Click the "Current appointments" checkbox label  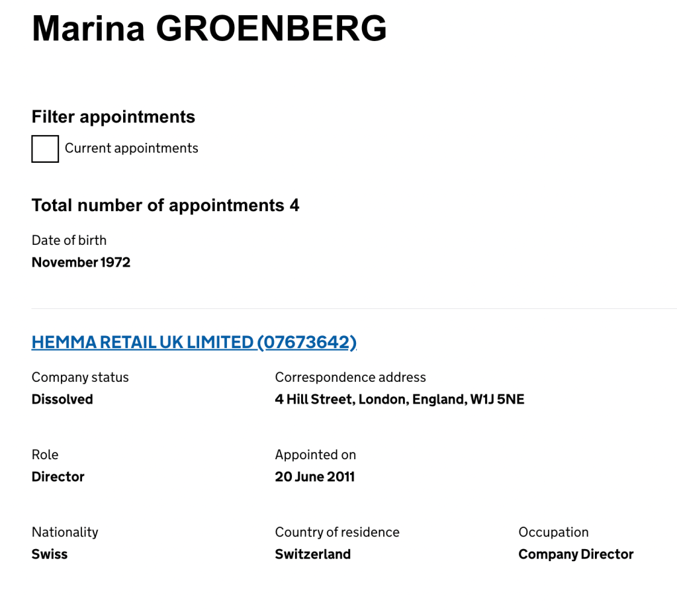tap(131, 148)
